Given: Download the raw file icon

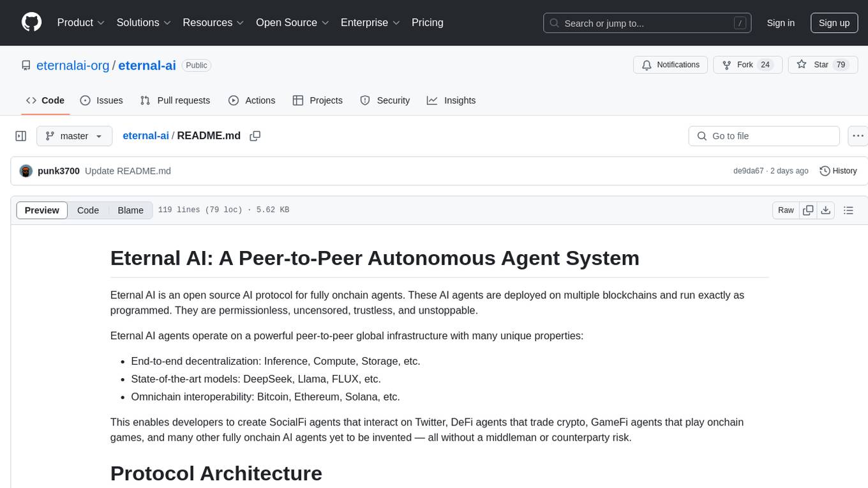Looking at the screenshot, I should click(826, 210).
